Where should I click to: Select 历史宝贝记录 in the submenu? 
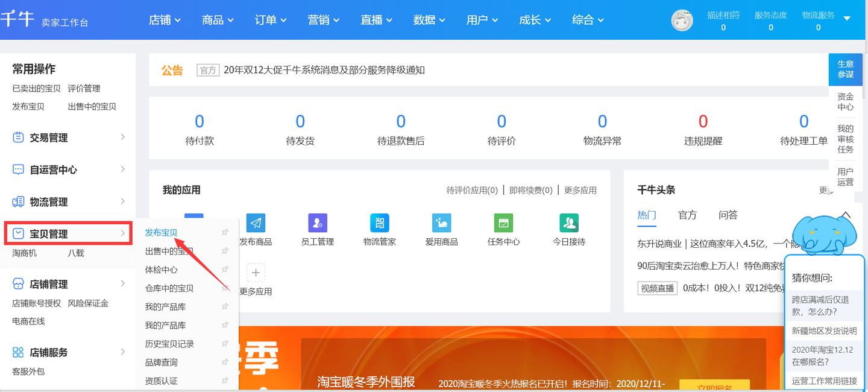(169, 344)
